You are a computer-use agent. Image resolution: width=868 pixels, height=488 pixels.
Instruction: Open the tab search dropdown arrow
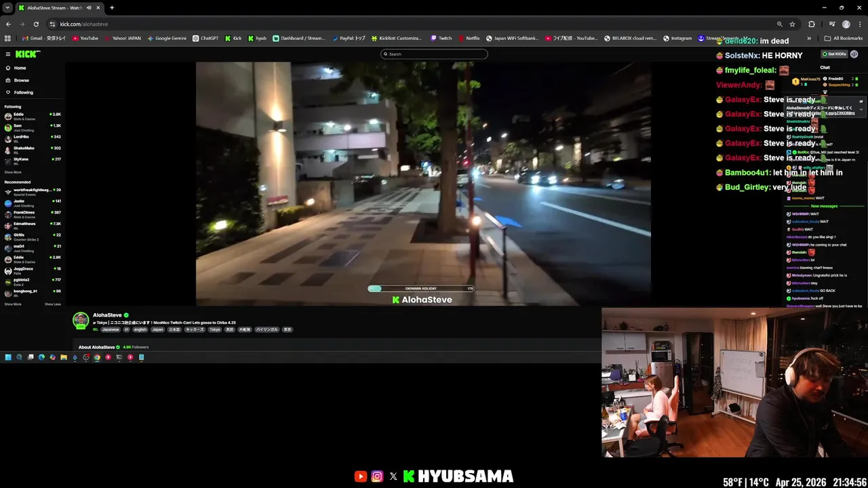pyautogui.click(x=7, y=7)
